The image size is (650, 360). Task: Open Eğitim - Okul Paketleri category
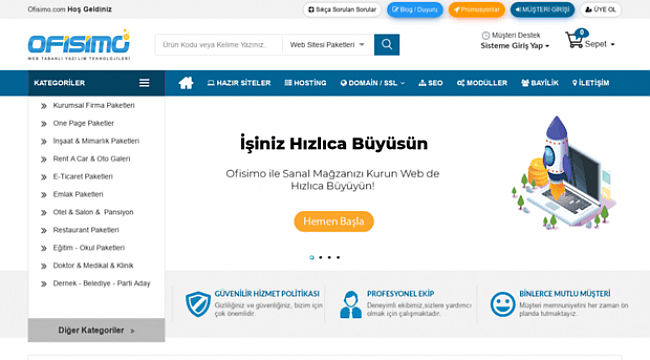(89, 248)
